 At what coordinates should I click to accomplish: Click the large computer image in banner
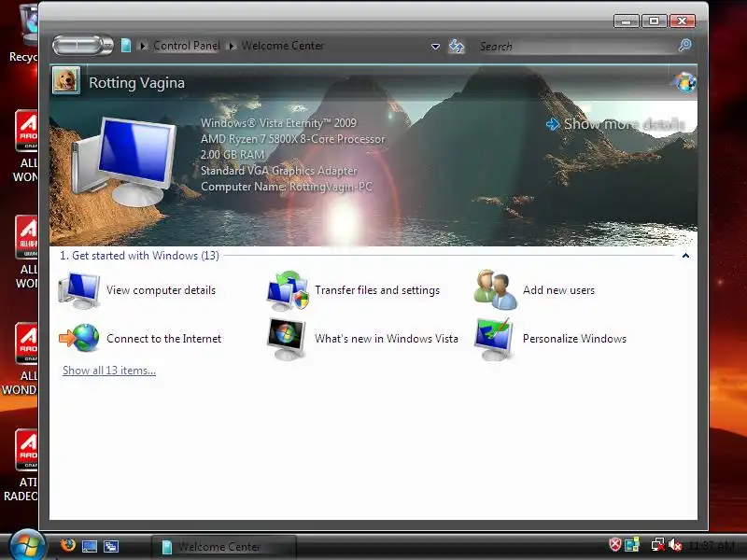coord(122,160)
